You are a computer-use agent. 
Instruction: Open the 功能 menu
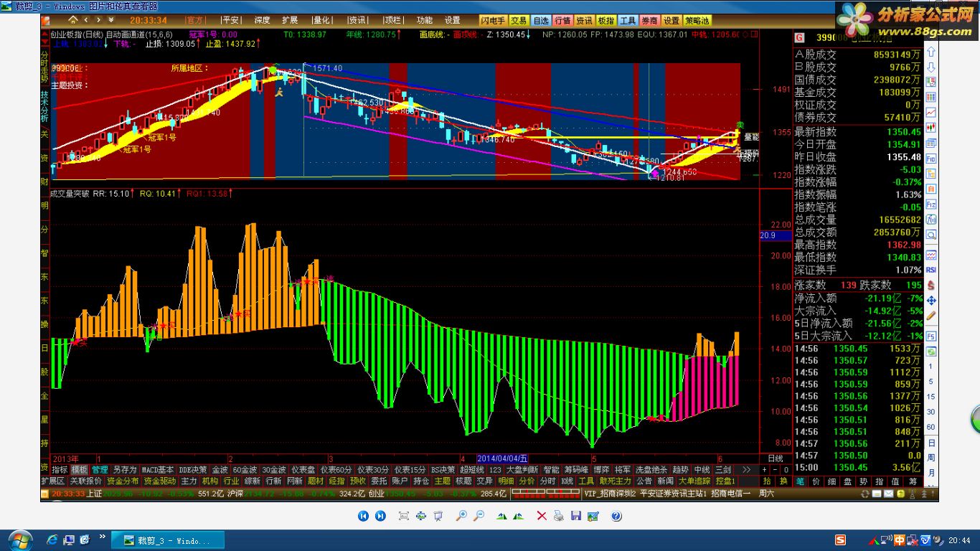click(425, 20)
